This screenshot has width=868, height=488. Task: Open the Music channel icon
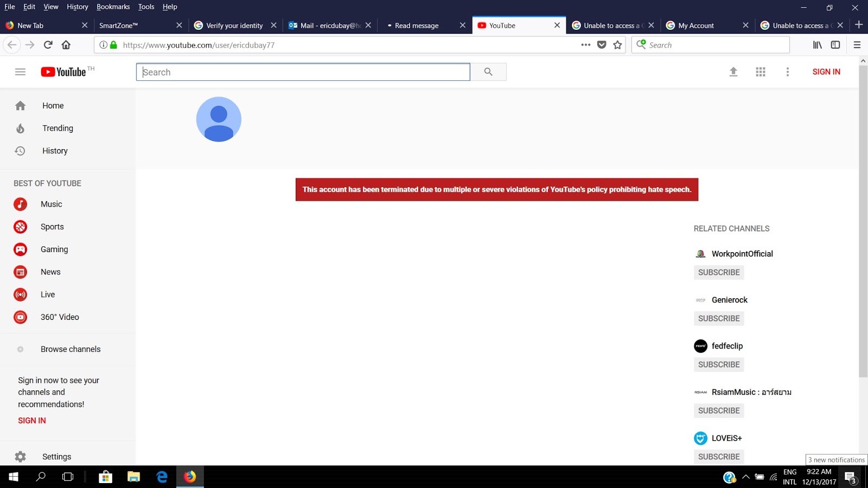point(20,204)
